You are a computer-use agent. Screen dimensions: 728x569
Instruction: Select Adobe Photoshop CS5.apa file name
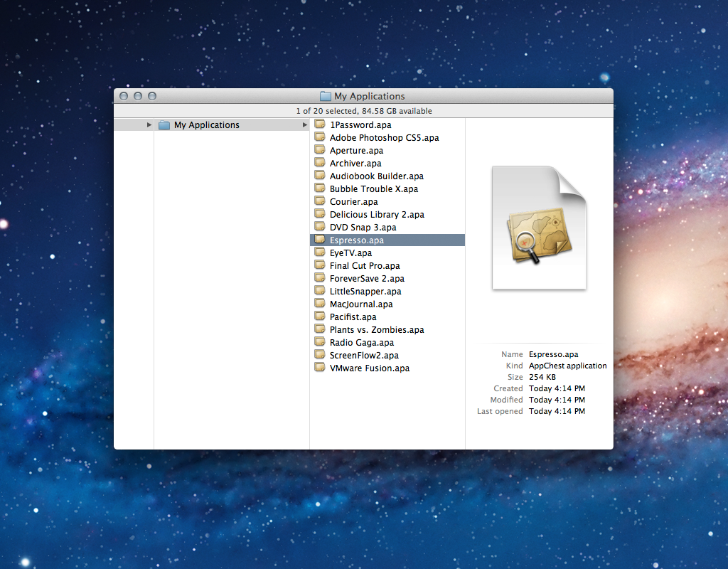pos(384,138)
